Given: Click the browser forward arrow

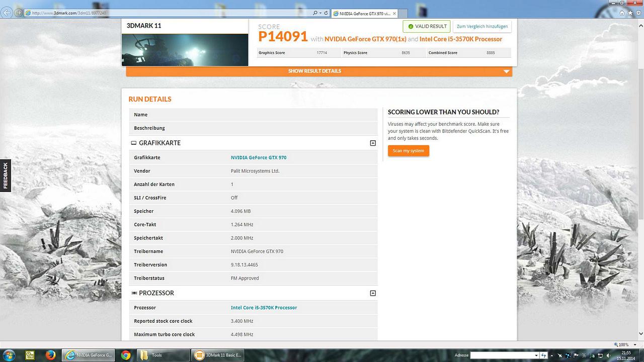Looking at the screenshot, I should tap(19, 13).
